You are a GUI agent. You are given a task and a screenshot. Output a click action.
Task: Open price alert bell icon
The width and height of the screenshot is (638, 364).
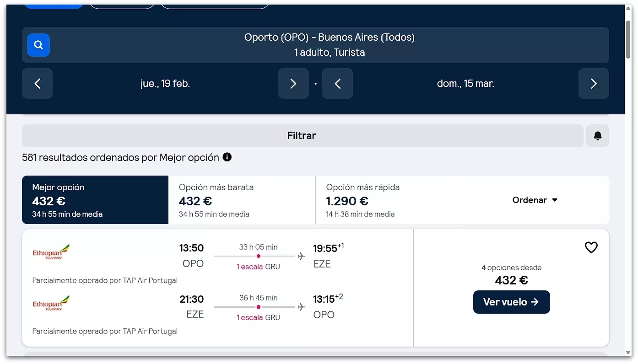click(x=597, y=136)
